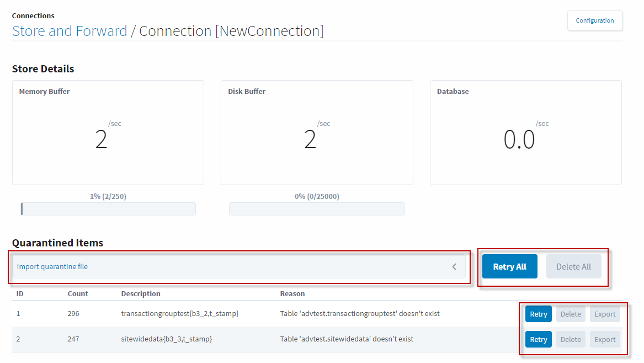
Task: Select the Memory Buffer rate card
Action: [108, 133]
